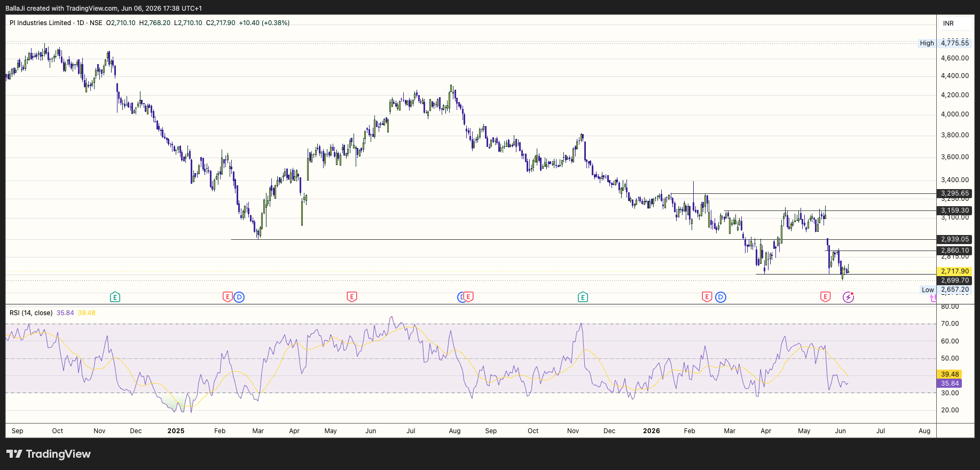Click the 20.00 RSI scale label
980x470 pixels.
click(950, 410)
